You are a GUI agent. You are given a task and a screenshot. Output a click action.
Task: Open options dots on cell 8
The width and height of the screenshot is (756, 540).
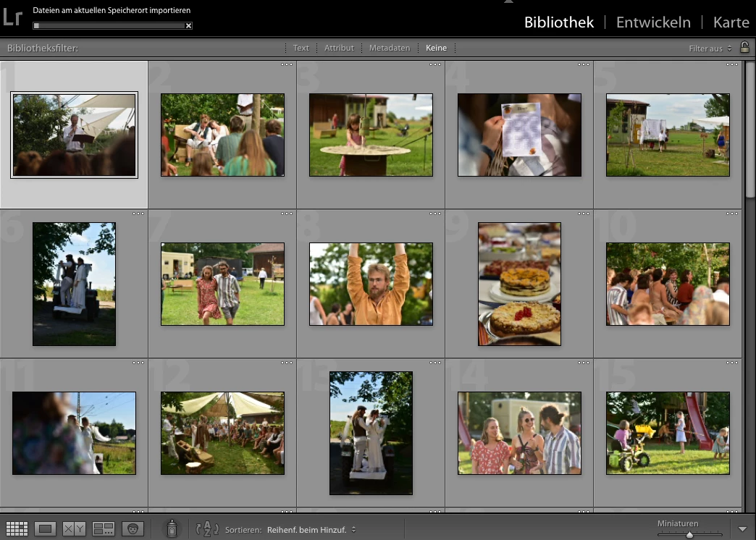tap(435, 213)
